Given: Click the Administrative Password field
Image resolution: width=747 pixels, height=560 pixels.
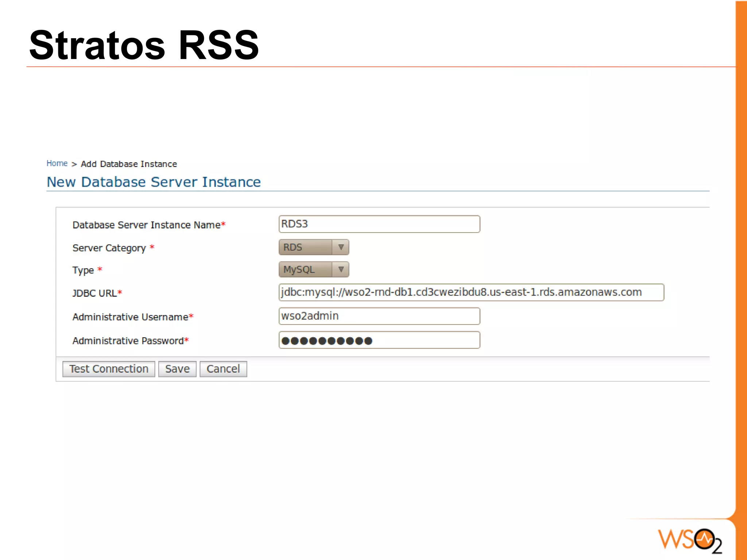Looking at the screenshot, I should pos(379,340).
